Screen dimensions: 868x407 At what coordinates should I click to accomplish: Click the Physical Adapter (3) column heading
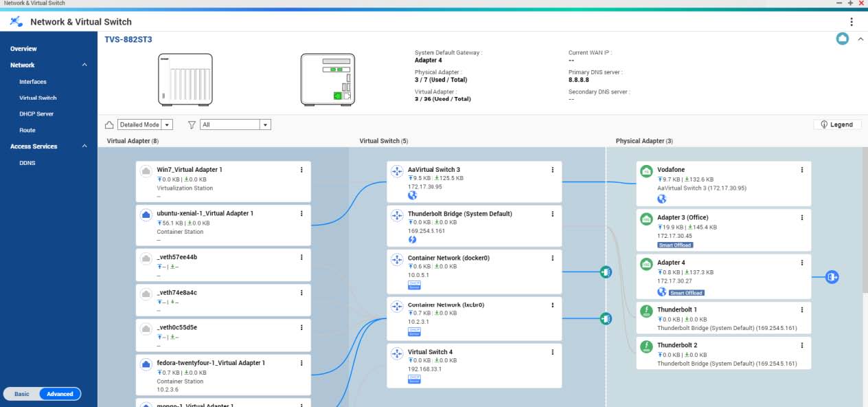[x=644, y=141]
